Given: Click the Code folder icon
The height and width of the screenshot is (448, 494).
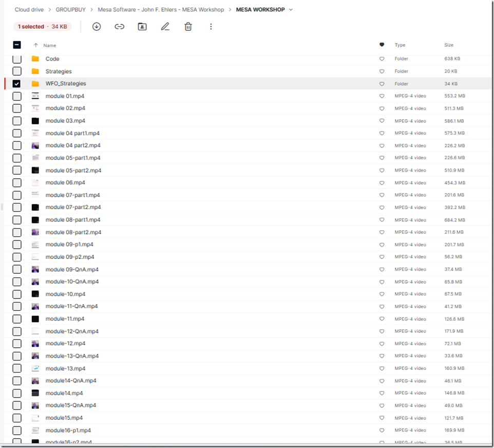Looking at the screenshot, I should [x=35, y=59].
